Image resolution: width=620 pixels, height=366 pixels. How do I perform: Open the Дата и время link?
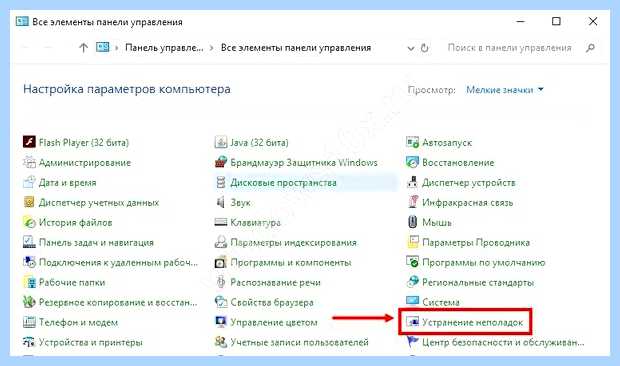click(67, 183)
